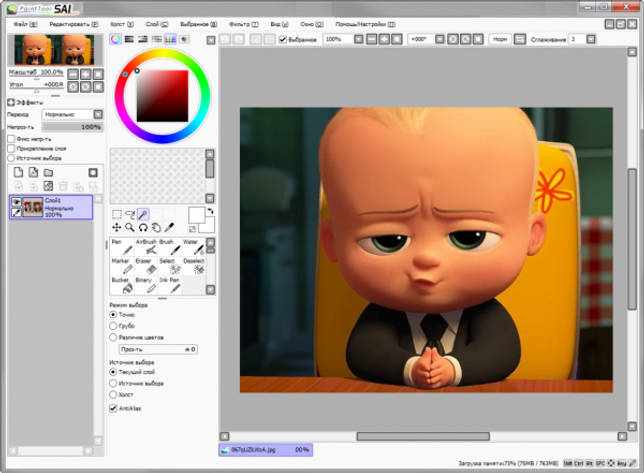Viewport: 644px width, 473px height.
Task: Select the first selection mode radio button
Action: 113,315
